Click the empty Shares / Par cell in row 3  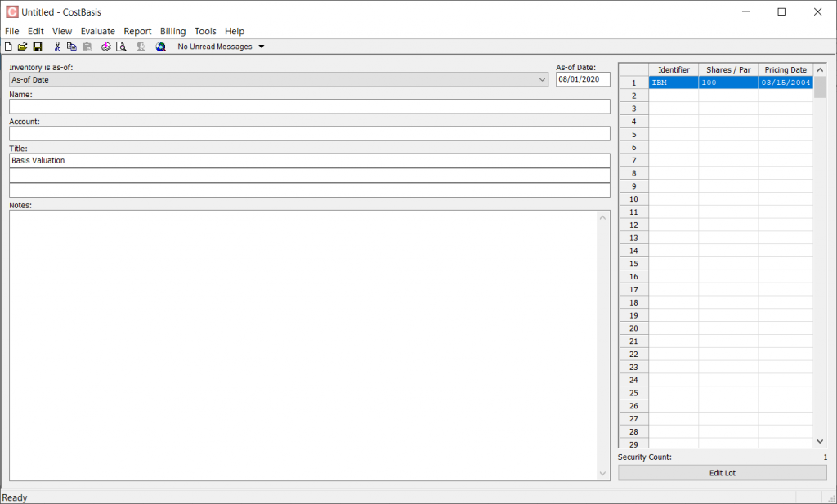coord(728,109)
